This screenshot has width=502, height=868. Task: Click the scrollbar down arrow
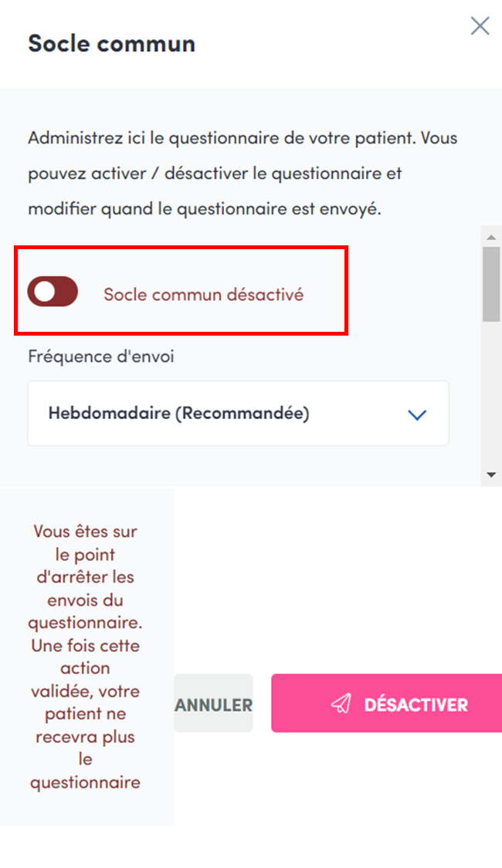coord(491,475)
